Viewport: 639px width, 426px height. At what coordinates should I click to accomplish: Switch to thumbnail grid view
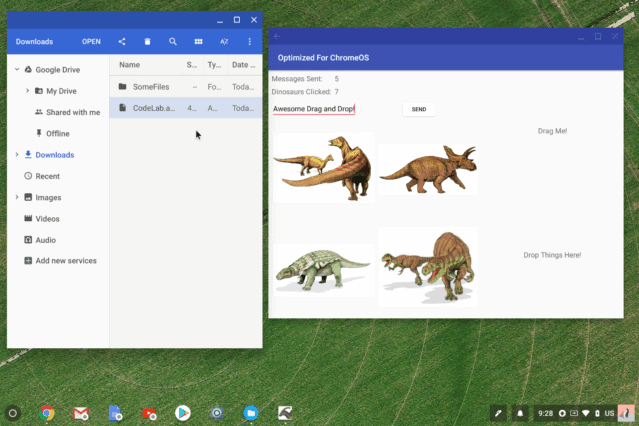pyautogui.click(x=198, y=42)
